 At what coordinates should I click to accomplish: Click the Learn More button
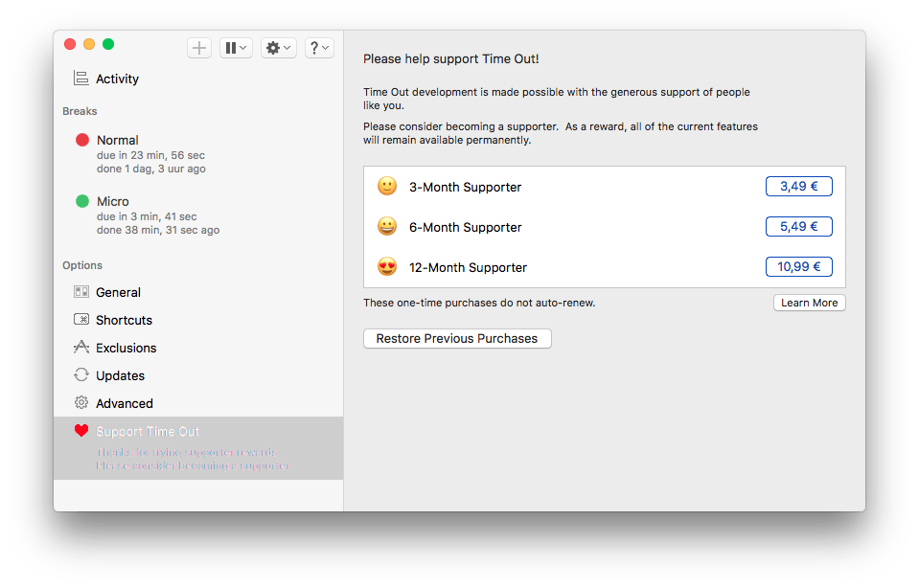click(809, 303)
